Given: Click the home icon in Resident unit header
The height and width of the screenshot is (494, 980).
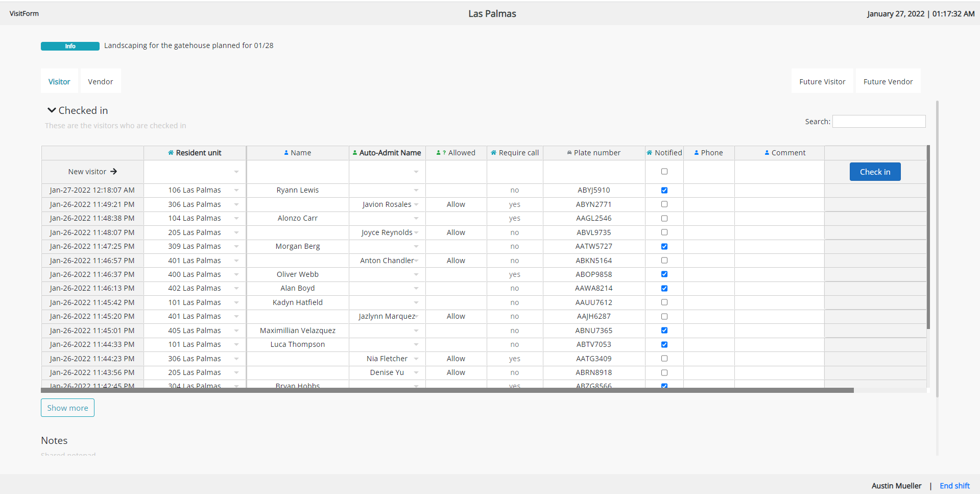Looking at the screenshot, I should tap(171, 152).
